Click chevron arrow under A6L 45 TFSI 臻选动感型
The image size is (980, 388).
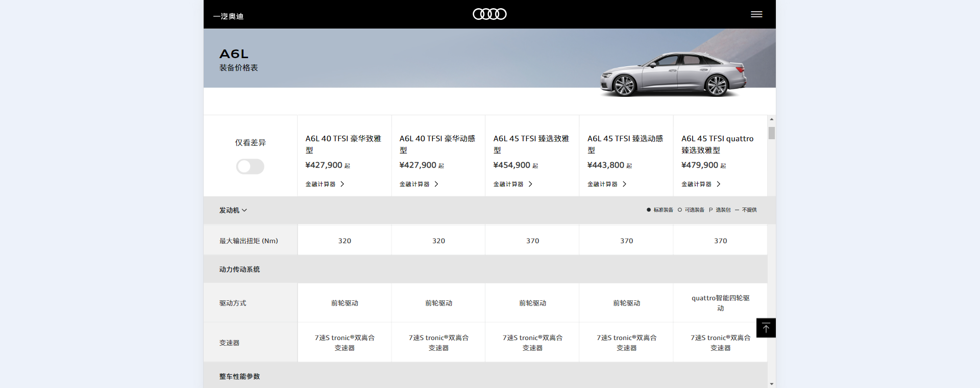(x=624, y=184)
